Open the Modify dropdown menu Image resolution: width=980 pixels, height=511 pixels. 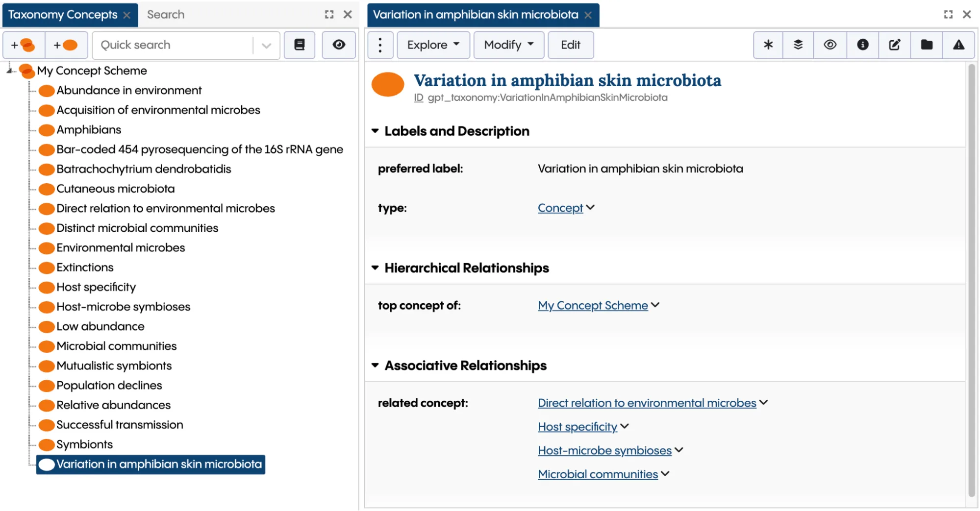point(509,45)
